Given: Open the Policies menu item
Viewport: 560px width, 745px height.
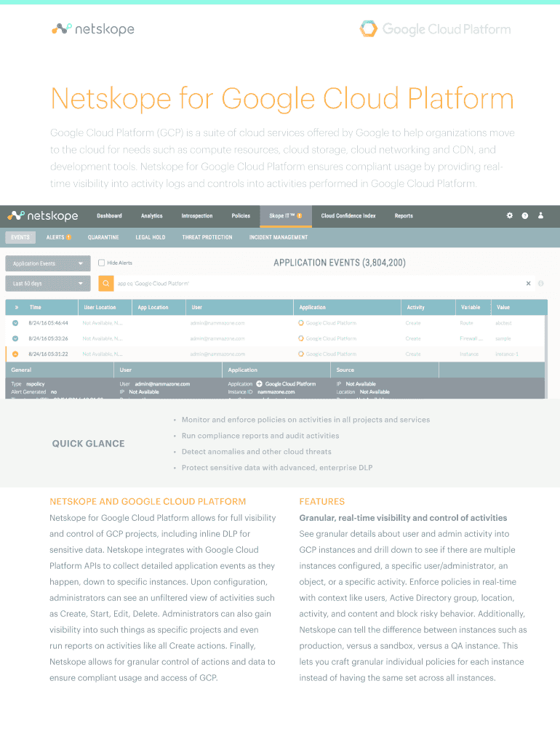Looking at the screenshot, I should click(x=241, y=215).
